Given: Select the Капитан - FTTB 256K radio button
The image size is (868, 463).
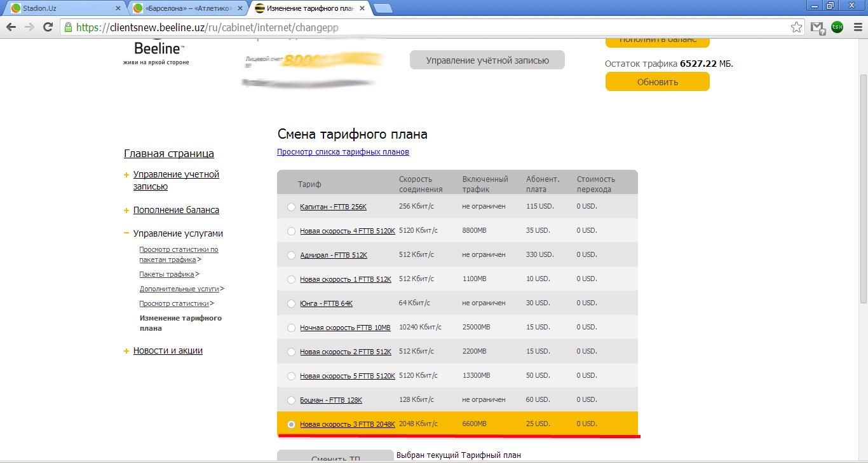Looking at the screenshot, I should click(x=291, y=207).
